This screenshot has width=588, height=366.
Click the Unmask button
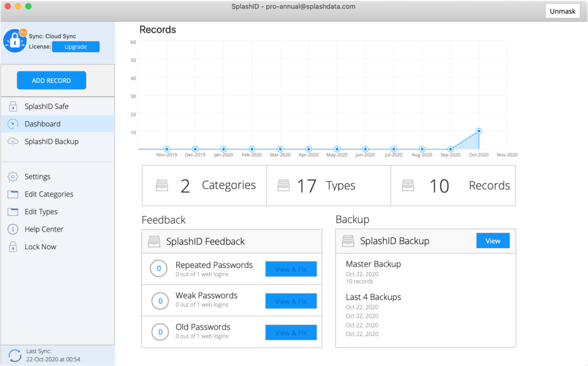click(562, 11)
